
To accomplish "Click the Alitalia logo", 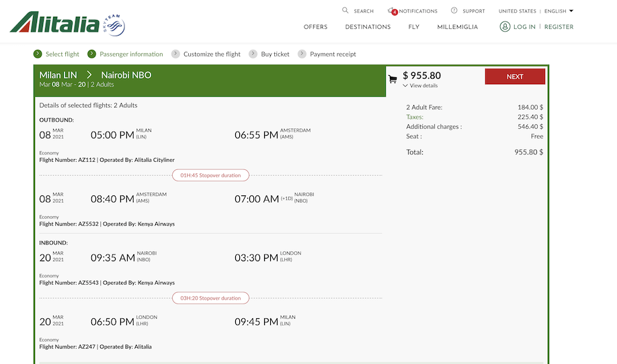I will [54, 22].
